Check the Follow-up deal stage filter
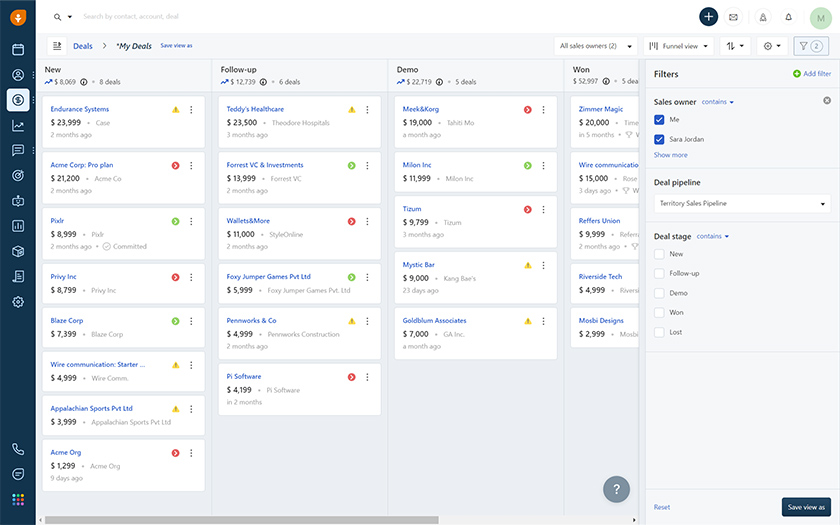 coord(659,274)
